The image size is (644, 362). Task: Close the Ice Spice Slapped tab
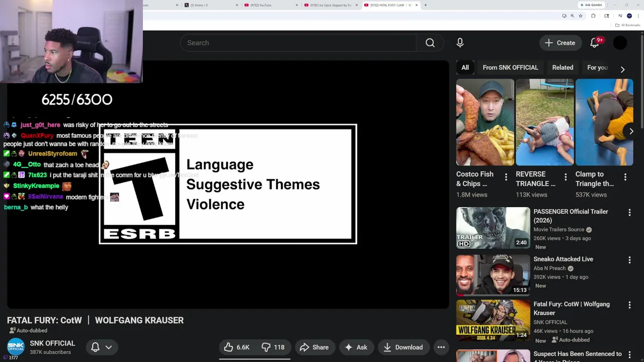coord(357,5)
